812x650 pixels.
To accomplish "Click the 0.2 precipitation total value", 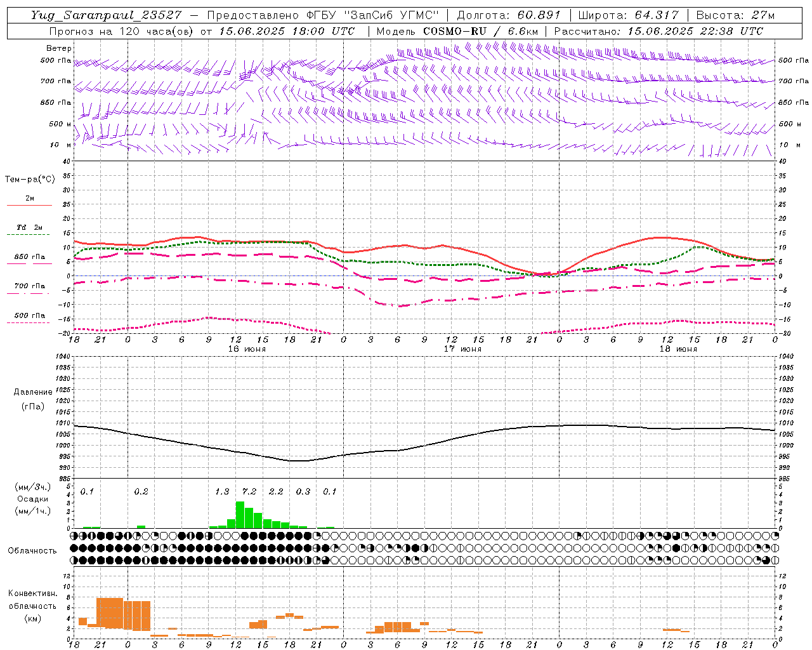I will 141,491.
